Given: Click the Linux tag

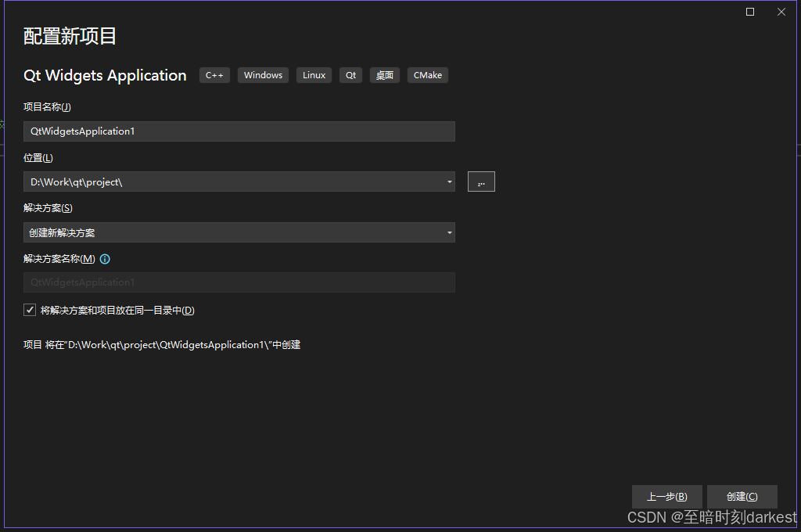Looking at the screenshot, I should (314, 75).
